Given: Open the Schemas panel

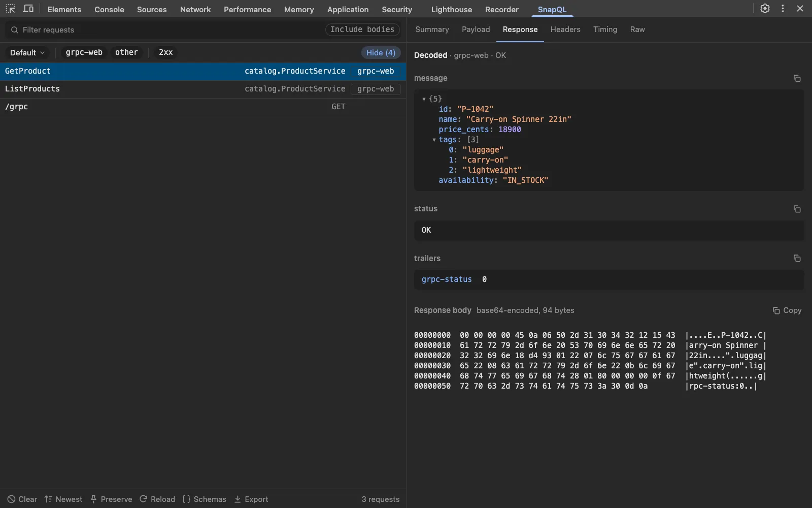Looking at the screenshot, I should (205, 499).
